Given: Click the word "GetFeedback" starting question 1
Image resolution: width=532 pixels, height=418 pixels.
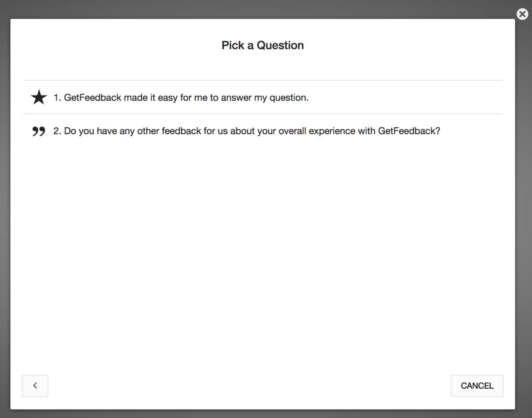Looking at the screenshot, I should click(93, 97).
